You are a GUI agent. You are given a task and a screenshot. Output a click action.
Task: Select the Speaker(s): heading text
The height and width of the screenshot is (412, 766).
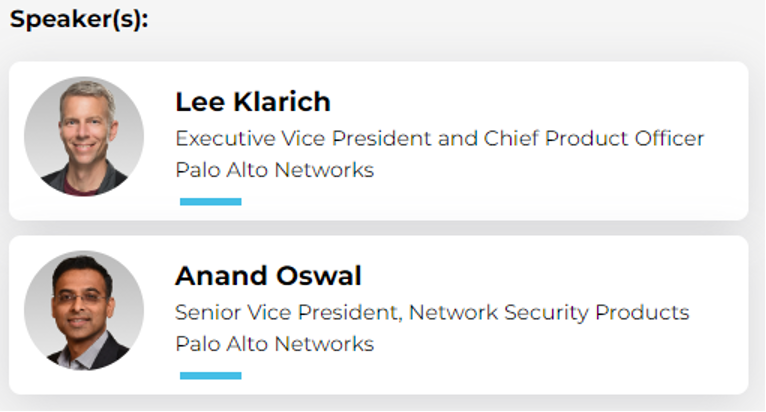[79, 20]
